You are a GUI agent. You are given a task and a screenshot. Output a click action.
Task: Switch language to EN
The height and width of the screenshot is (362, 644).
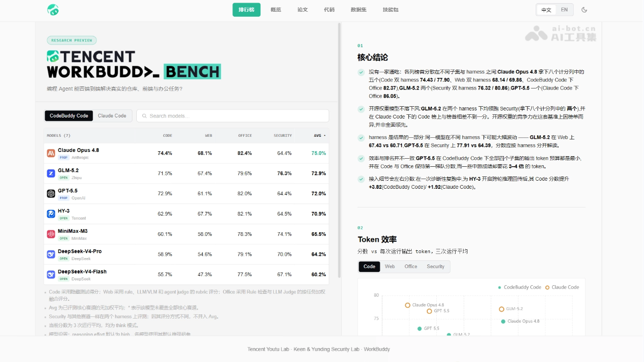click(x=564, y=10)
